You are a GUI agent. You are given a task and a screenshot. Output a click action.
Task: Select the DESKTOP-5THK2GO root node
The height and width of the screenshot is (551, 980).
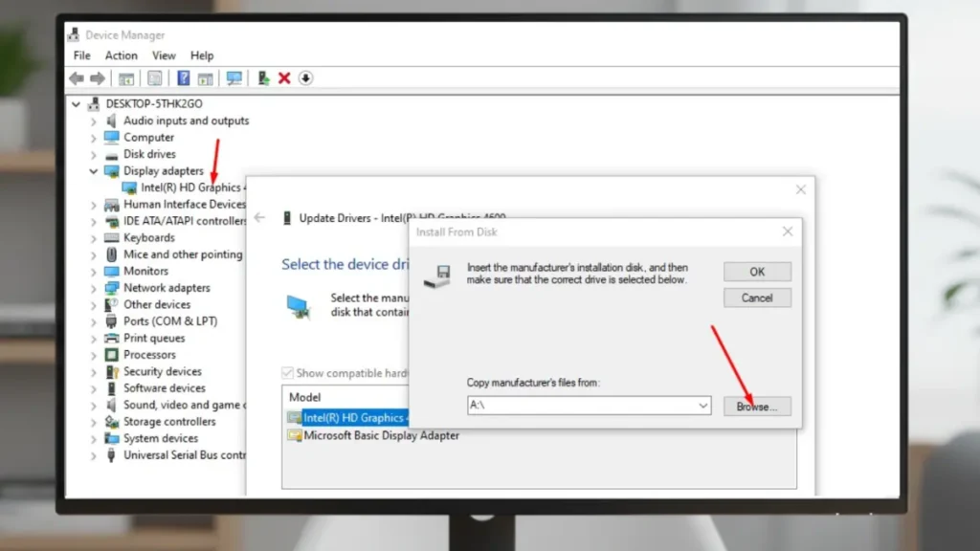[154, 103]
